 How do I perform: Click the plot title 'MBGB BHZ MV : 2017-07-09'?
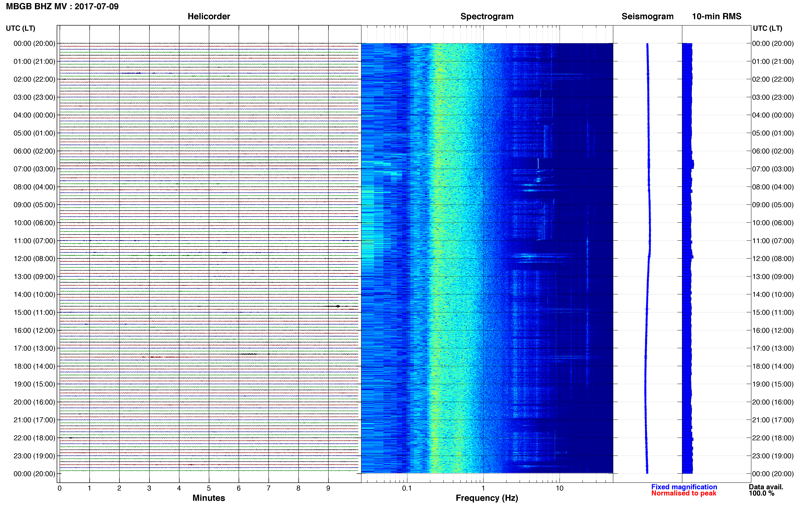click(62, 6)
